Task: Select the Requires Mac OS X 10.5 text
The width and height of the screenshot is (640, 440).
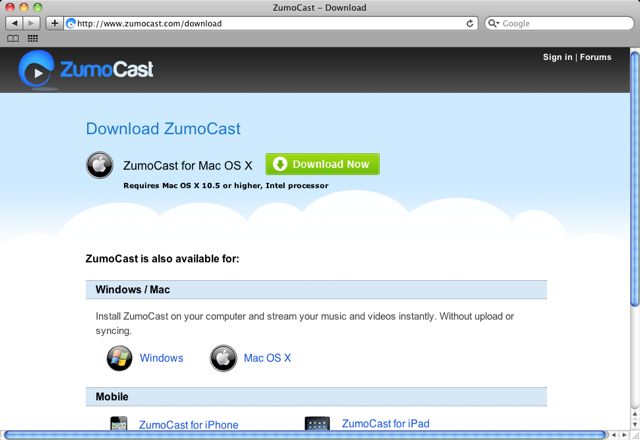Action: (x=226, y=186)
